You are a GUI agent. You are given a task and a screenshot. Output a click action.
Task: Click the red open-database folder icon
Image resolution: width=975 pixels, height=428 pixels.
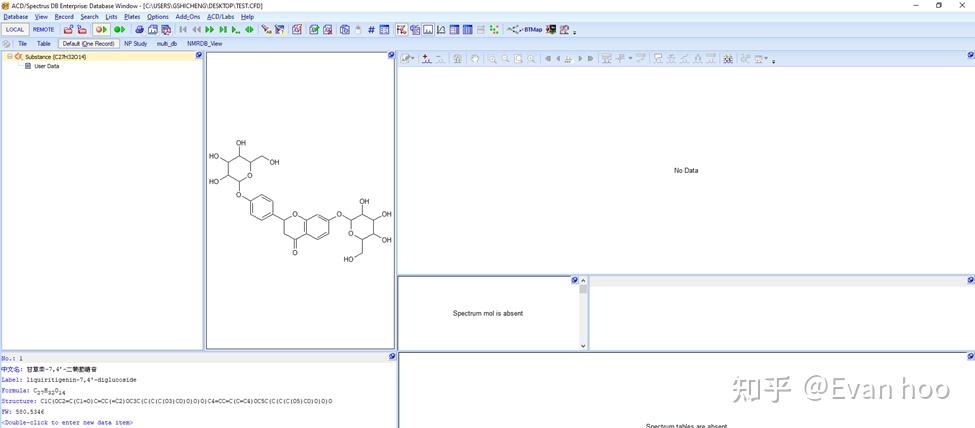click(68, 29)
